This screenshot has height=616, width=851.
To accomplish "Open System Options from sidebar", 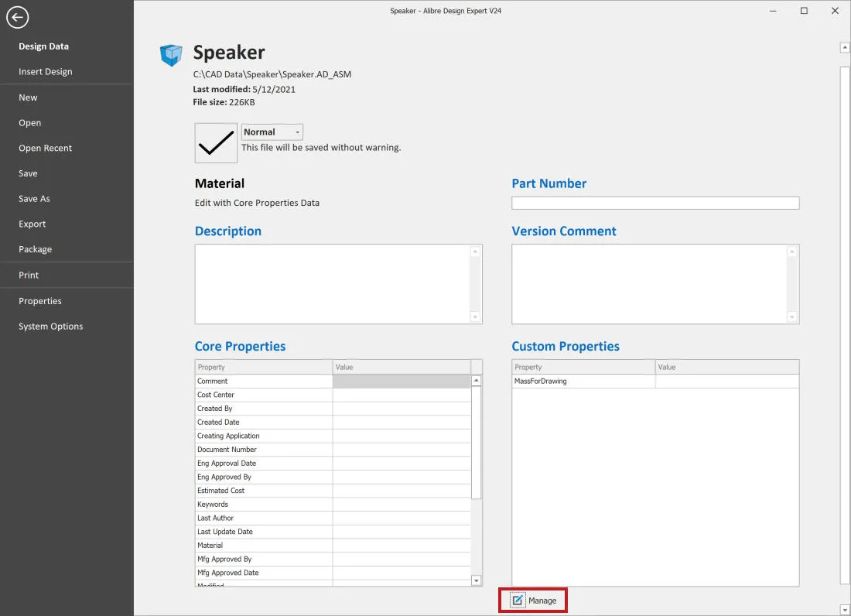I will click(x=50, y=326).
